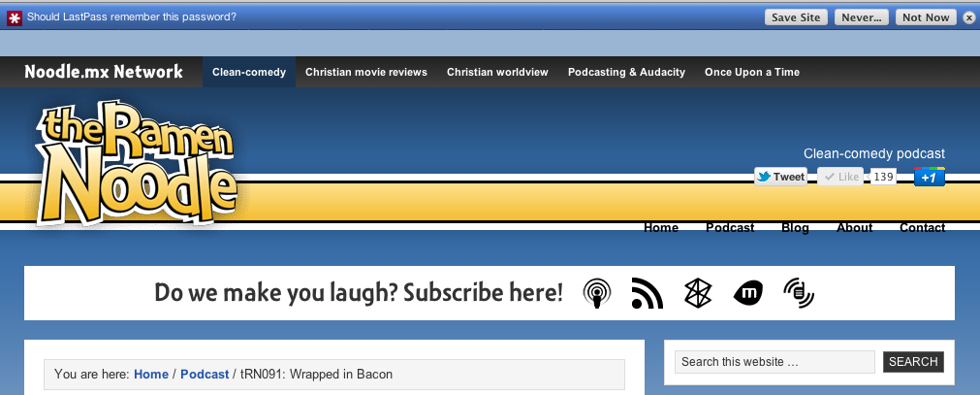The width and height of the screenshot is (980, 395).
Task: Open the Christian movie reviews tab
Action: pyautogui.click(x=366, y=72)
